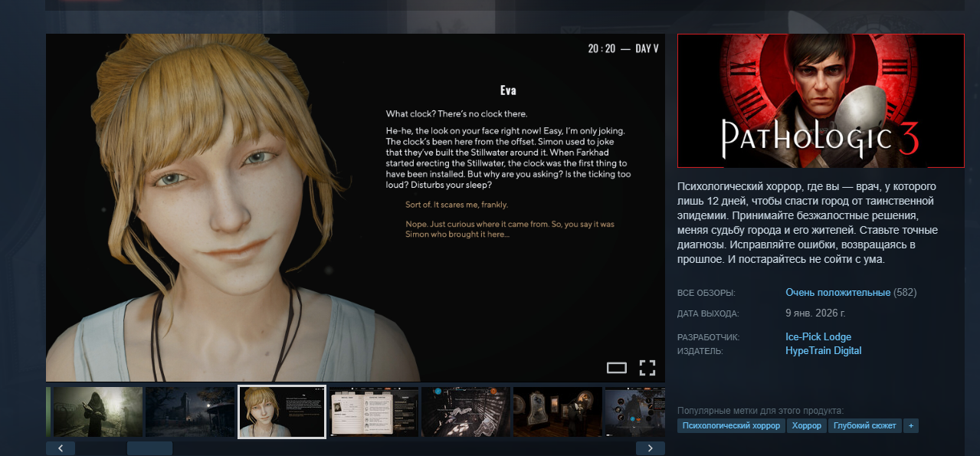Viewport: 980px width, 456px height.
Task: Click the release date 9 янв. 2026 г.
Action: point(815,313)
